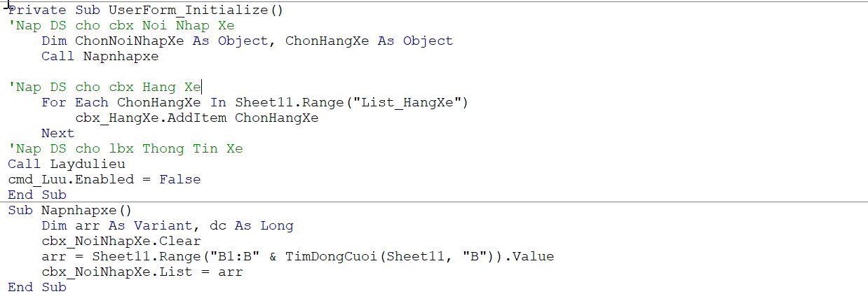The width and height of the screenshot is (868, 301).
Task: Click the comment 'Nap DS cho cbx Hang Xe
Action: [104, 87]
